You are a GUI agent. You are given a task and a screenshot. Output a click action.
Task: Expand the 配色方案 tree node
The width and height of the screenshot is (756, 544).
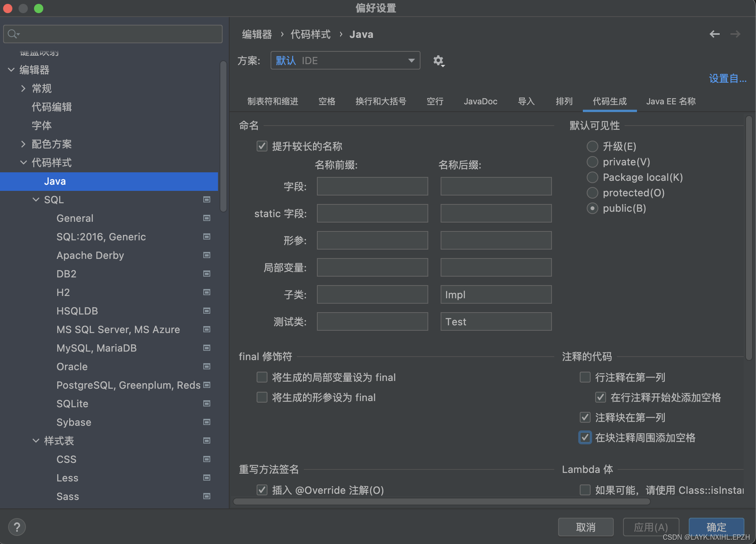click(x=23, y=144)
